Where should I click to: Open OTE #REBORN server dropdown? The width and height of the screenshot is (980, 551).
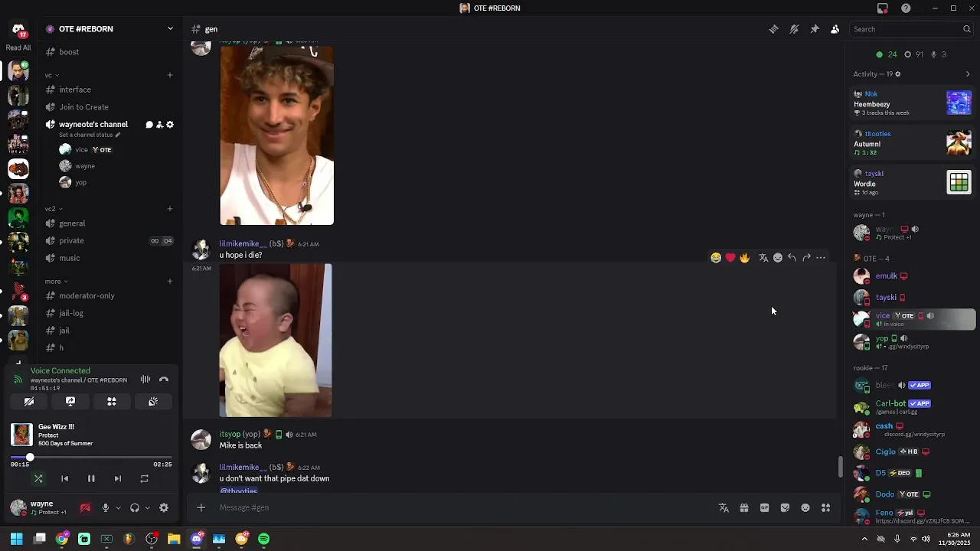point(170,29)
